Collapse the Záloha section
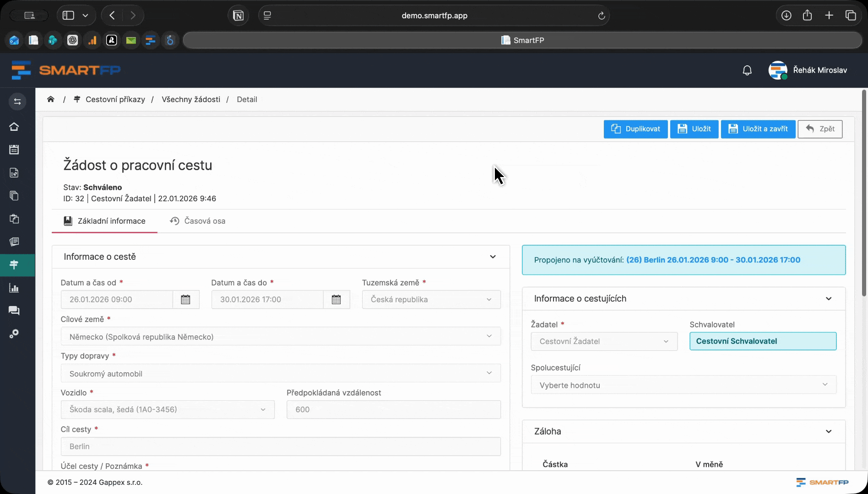The height and width of the screenshot is (494, 868). pyautogui.click(x=828, y=431)
